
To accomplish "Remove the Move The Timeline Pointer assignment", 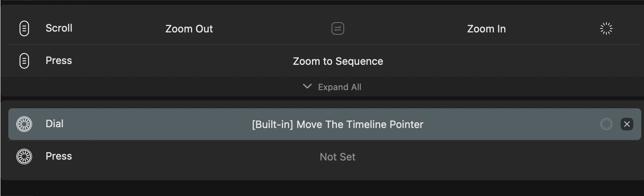I will pos(627,124).
